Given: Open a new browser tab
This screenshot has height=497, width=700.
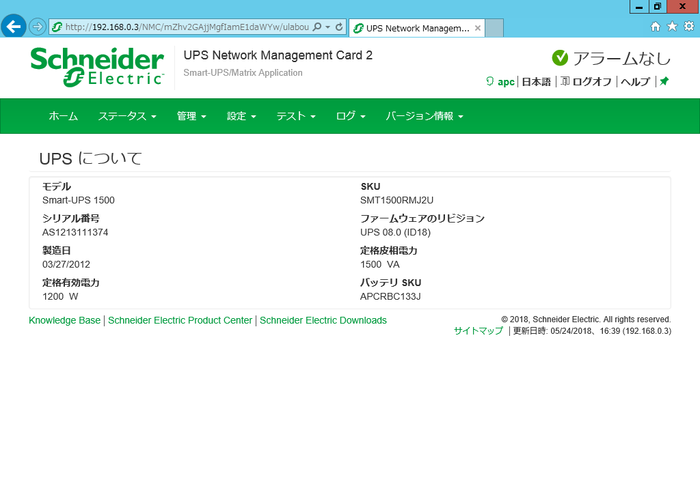Looking at the screenshot, I should pos(494,28).
